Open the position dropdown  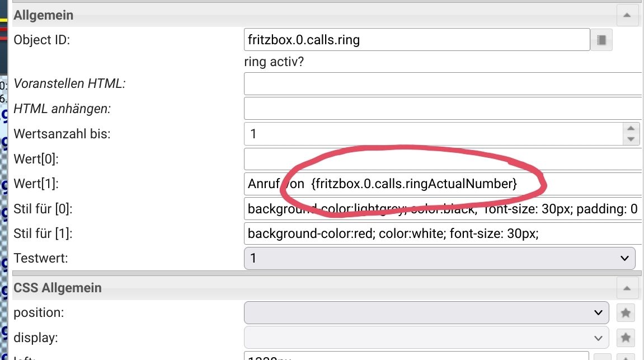426,312
